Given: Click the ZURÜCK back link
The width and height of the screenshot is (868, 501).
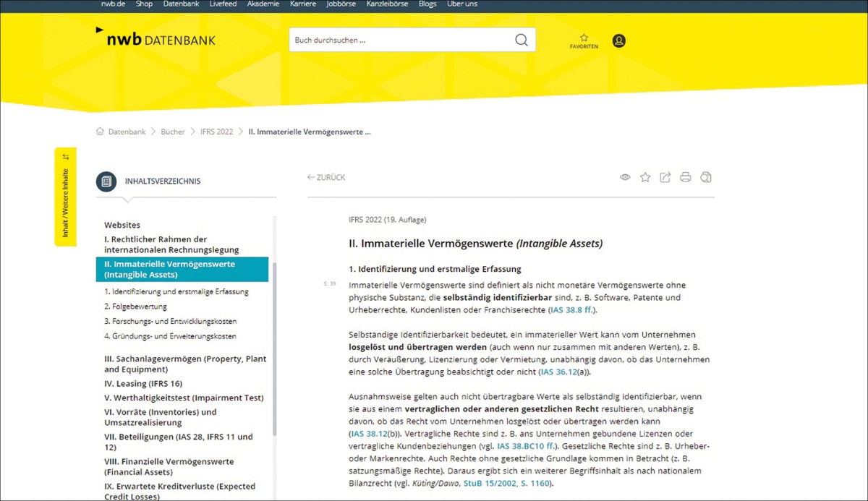Looking at the screenshot, I should pyautogui.click(x=326, y=178).
